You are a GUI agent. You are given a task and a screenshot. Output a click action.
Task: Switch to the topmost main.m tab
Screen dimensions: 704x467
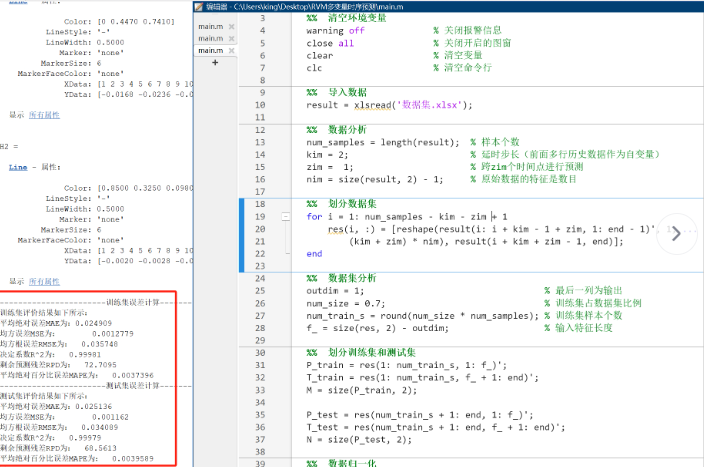pos(211,26)
